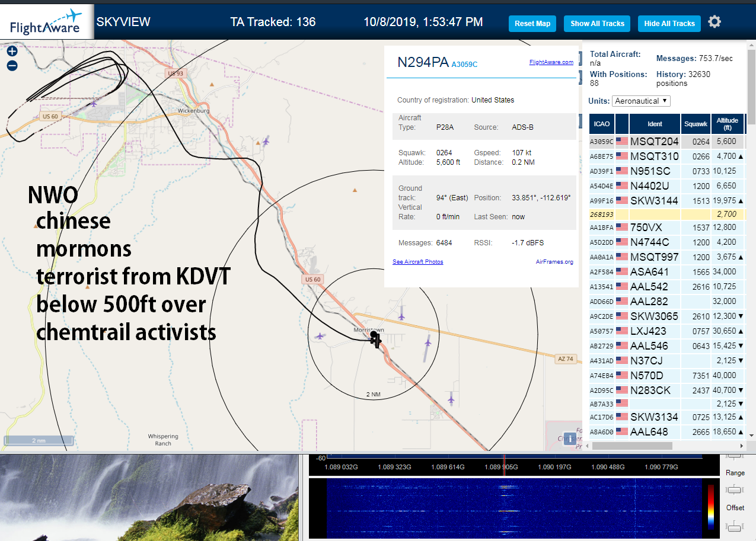756x541 pixels.
Task: Select the N4744C aircraft row
Action: (x=667, y=242)
